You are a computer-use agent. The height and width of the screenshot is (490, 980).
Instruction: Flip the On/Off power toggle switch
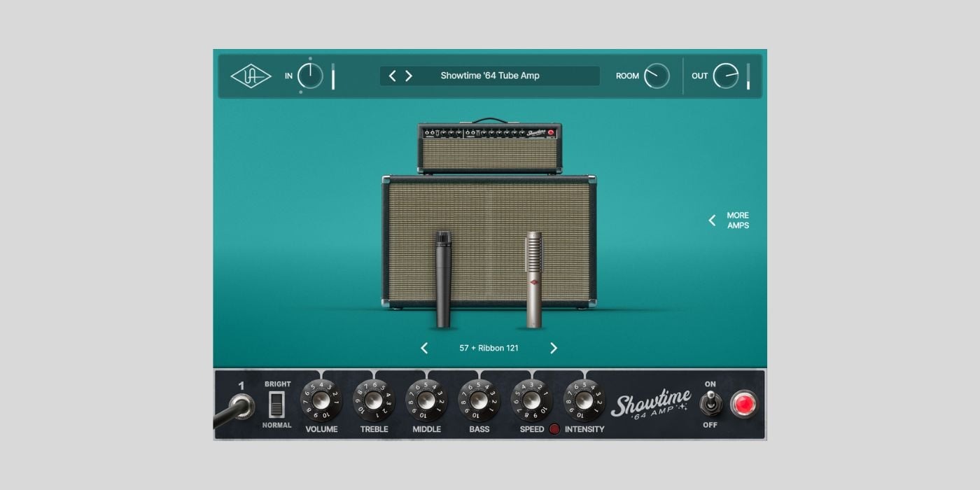710,404
